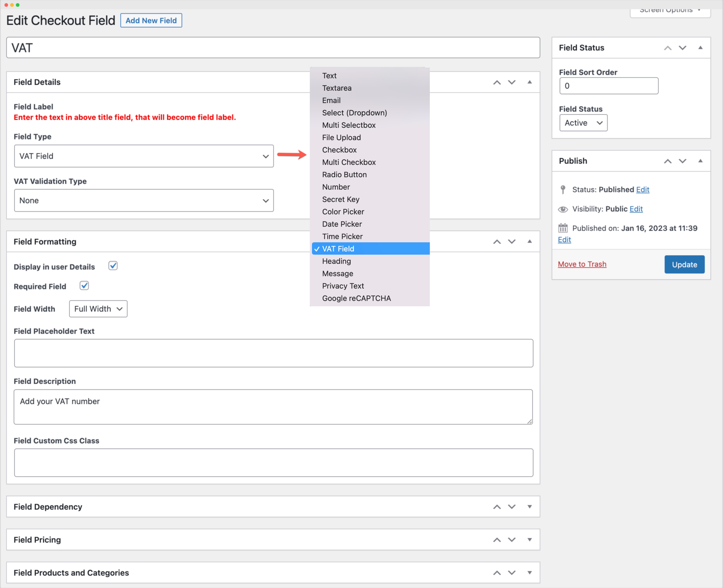Image resolution: width=723 pixels, height=588 pixels.
Task: Move the Field Details panel up
Action: 497,82
